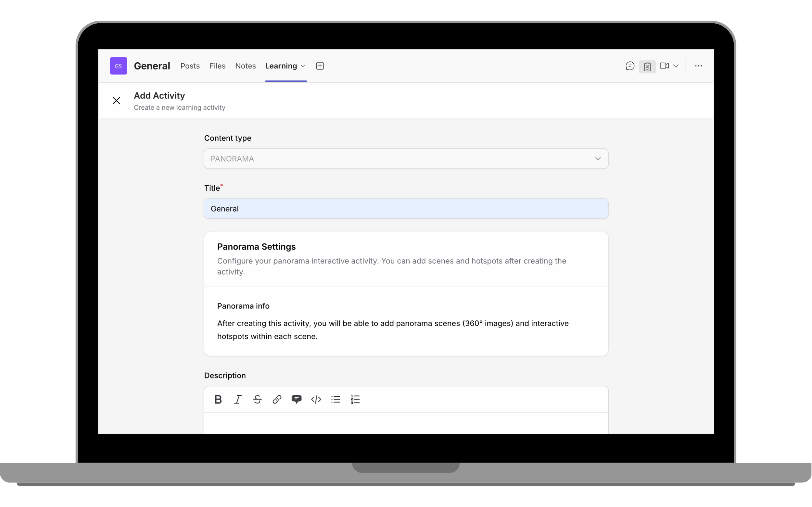812x507 pixels.
Task: Create a numbered list in the editor
Action: [x=355, y=399]
